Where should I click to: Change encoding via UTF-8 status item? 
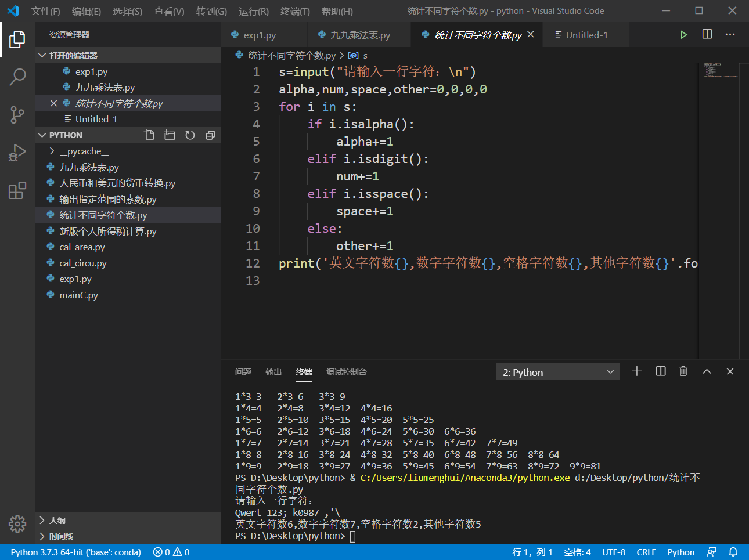click(x=613, y=552)
